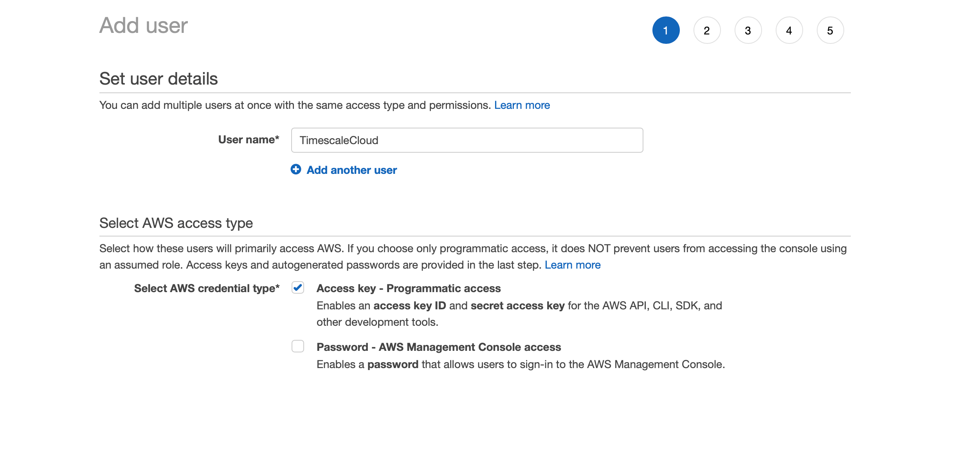The image size is (980, 473).
Task: Open step 4 of Add user wizard
Action: (x=789, y=30)
